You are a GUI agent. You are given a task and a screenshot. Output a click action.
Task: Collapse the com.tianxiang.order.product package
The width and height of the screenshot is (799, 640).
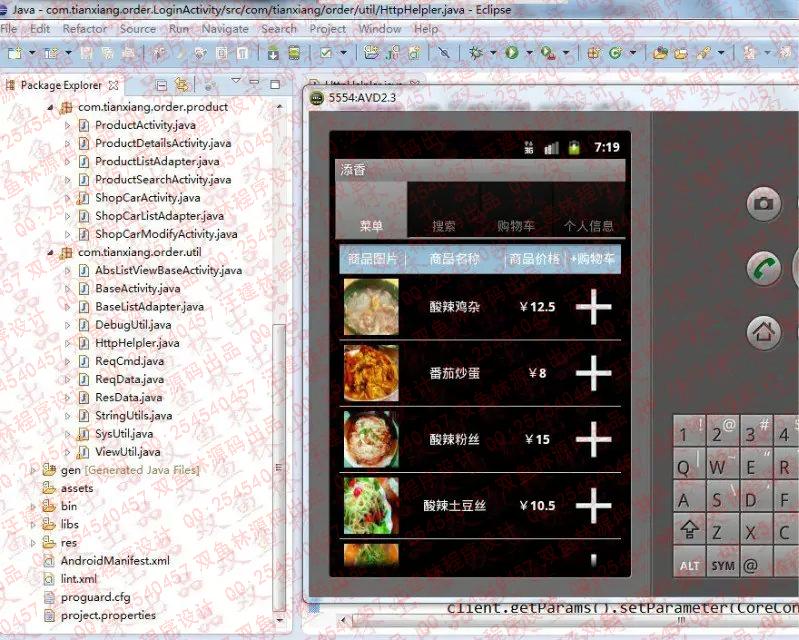(50, 107)
